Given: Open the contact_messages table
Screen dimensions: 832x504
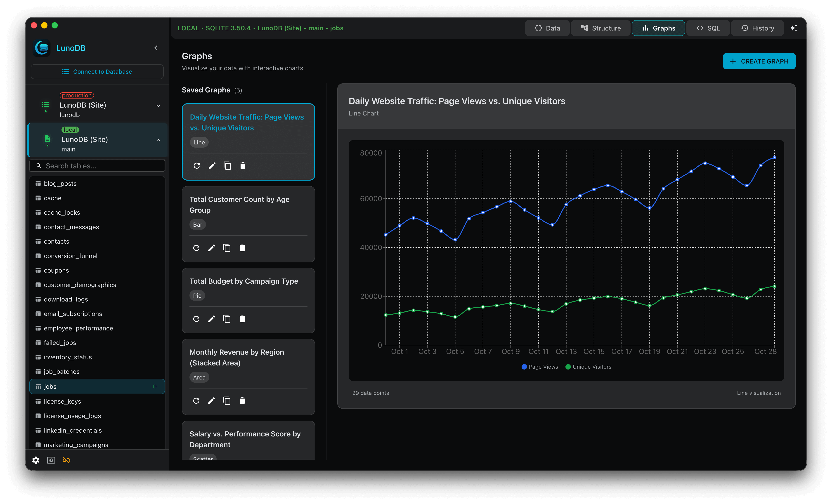Looking at the screenshot, I should (x=97, y=227).
